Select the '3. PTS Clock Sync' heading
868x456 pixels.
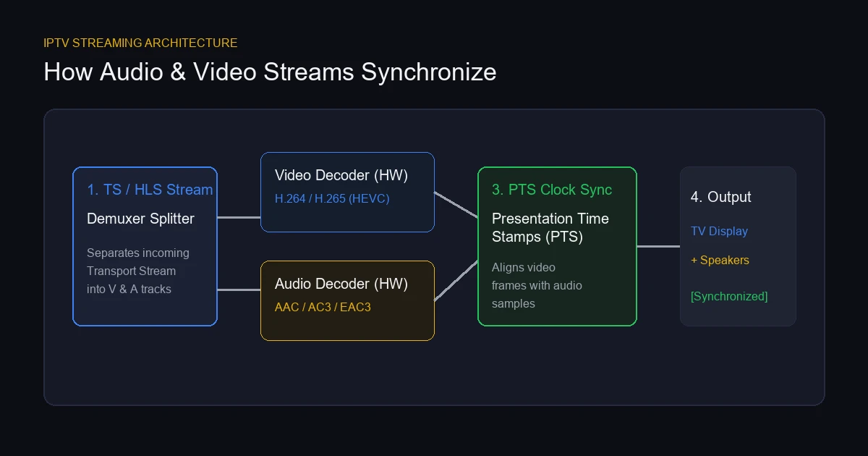tap(552, 190)
